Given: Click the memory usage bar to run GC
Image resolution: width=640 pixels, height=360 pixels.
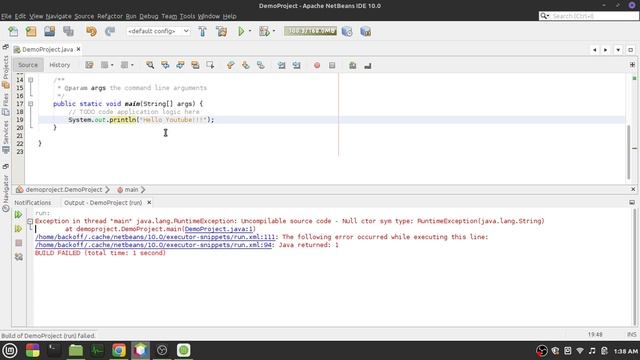Looking at the screenshot, I should tap(310, 31).
